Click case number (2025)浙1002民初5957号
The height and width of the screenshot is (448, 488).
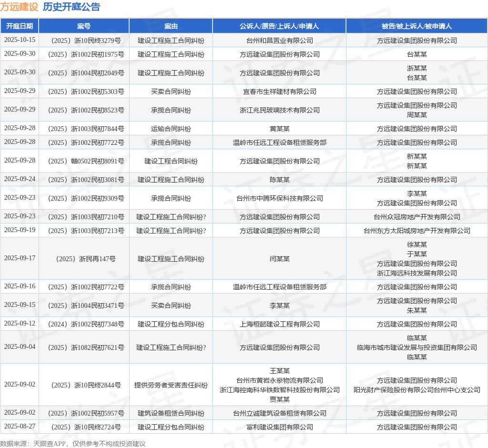tap(86, 413)
